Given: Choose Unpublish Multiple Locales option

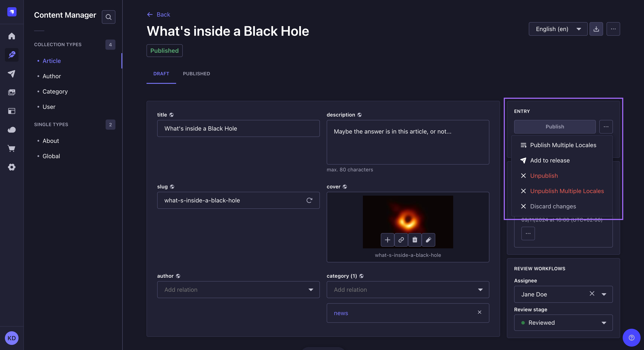Looking at the screenshot, I should (x=567, y=191).
